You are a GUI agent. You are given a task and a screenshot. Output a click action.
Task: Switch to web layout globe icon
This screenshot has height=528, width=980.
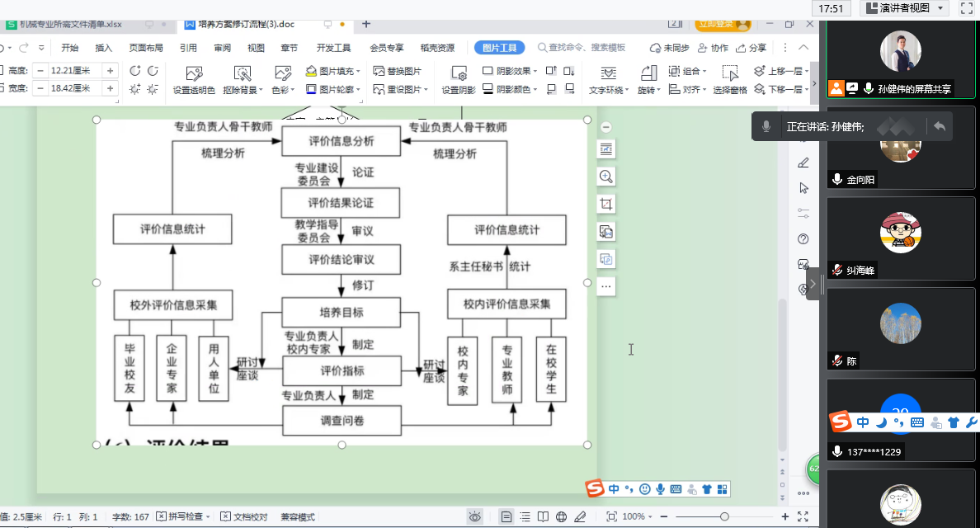pos(561,516)
